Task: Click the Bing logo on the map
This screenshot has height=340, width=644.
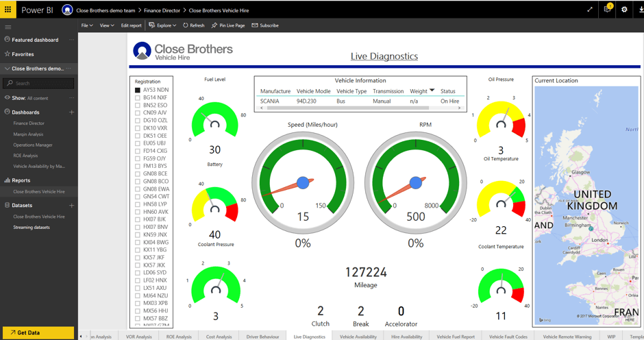Action: coord(545,320)
